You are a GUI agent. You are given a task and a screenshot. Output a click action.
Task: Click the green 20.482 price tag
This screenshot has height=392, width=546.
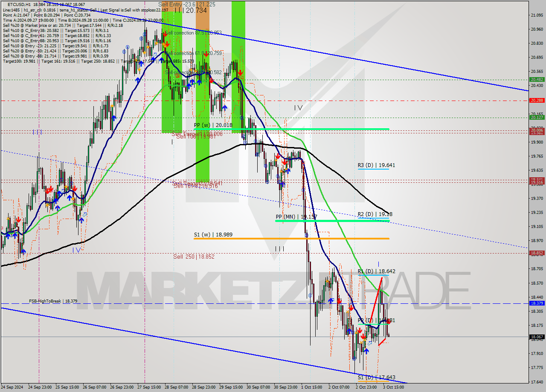537,79
